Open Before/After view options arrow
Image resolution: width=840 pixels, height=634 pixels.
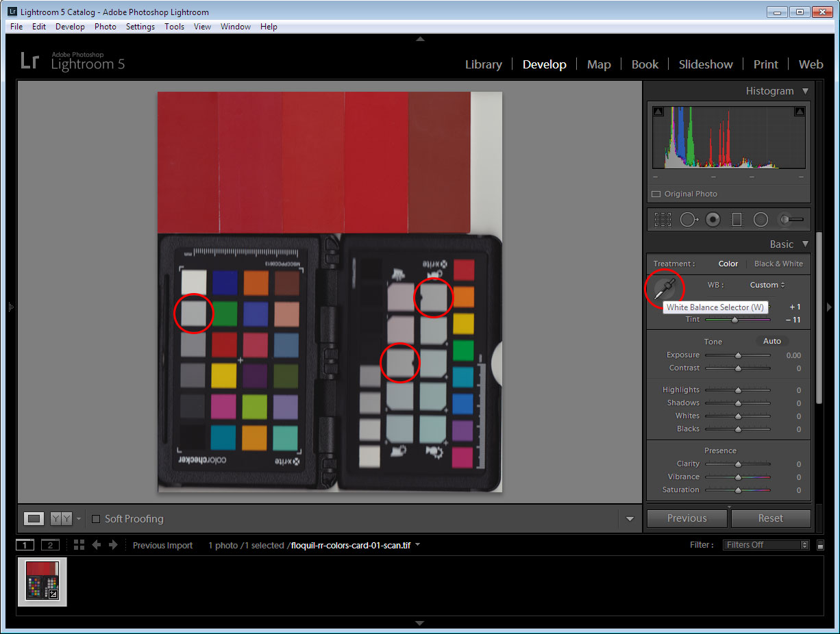click(78, 519)
